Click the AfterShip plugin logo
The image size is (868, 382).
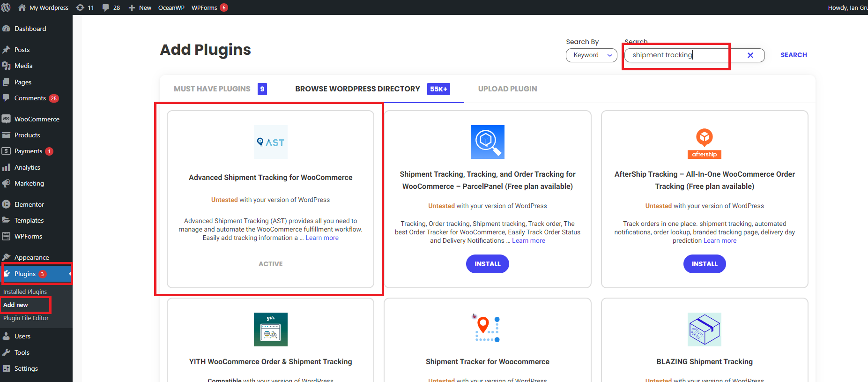(704, 142)
